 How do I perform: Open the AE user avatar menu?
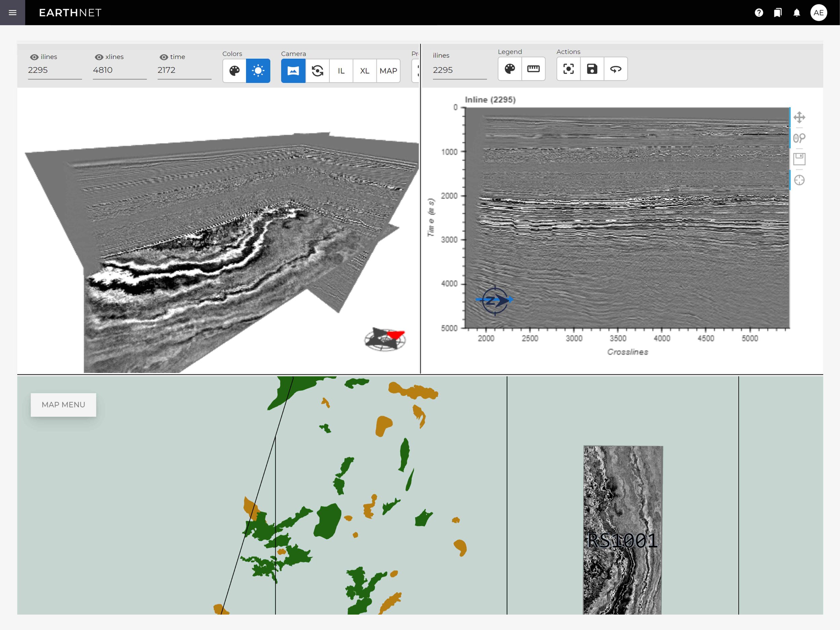point(818,12)
